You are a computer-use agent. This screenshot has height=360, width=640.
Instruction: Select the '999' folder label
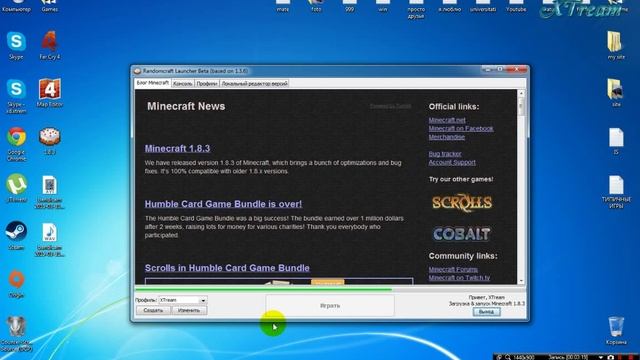[x=349, y=9]
